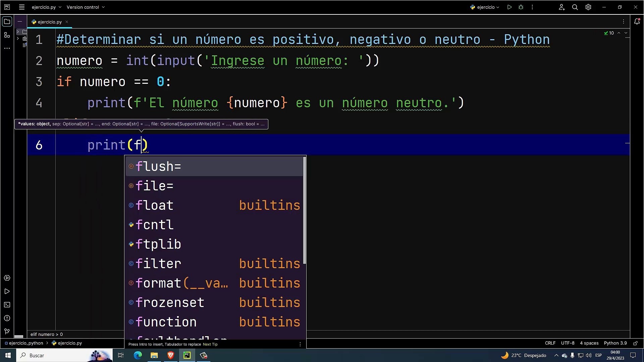
Task: Open the Notifications bell icon
Action: pyautogui.click(x=637, y=22)
